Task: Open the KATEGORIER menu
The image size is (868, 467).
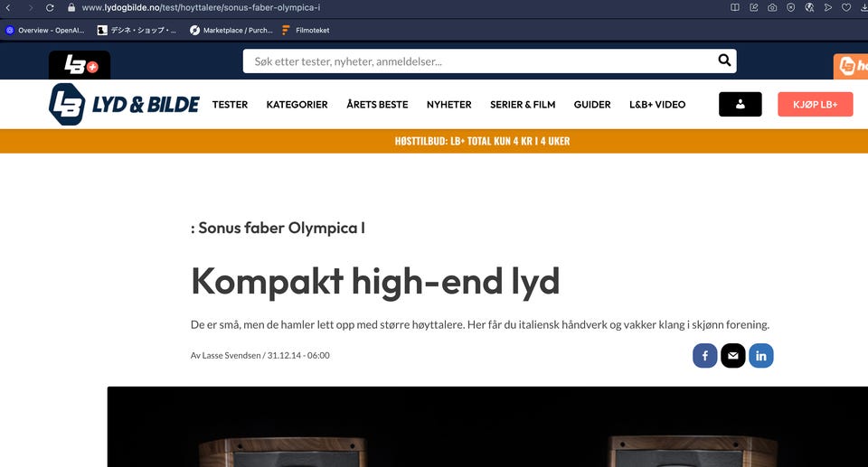Action: (x=297, y=105)
